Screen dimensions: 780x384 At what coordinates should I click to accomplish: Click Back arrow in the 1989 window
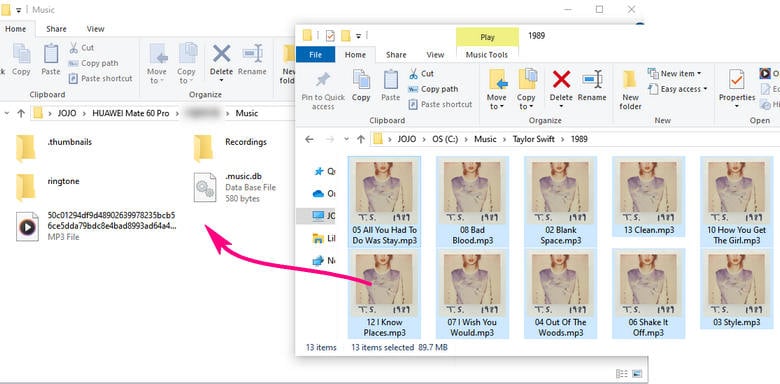(309, 139)
